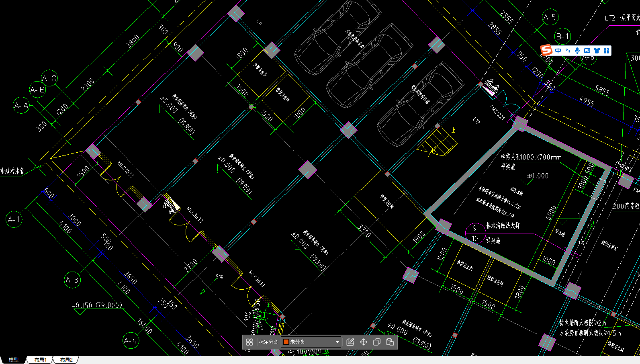This screenshot has height=364, width=640.
Task: Click the orange 未分类 color swatch
Action: pyautogui.click(x=286, y=342)
